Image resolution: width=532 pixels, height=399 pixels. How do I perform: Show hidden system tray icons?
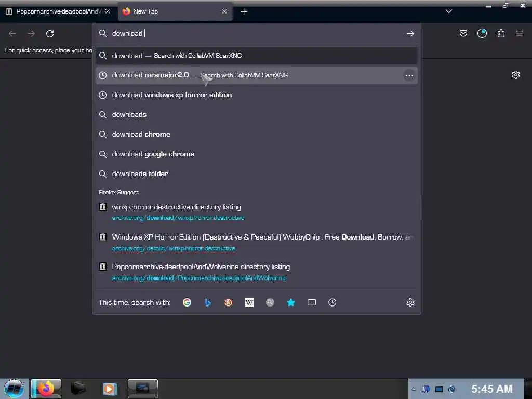(414, 389)
